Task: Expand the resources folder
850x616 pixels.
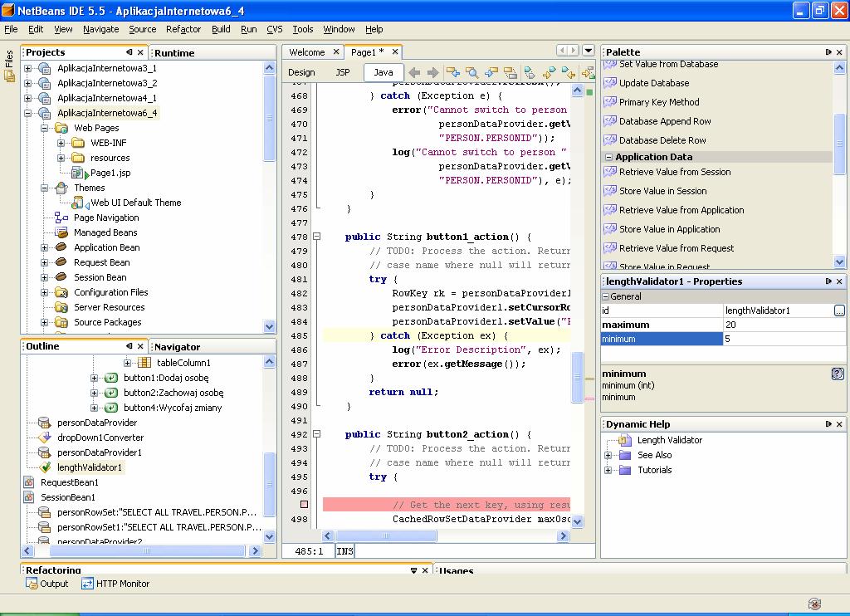Action: (61, 158)
